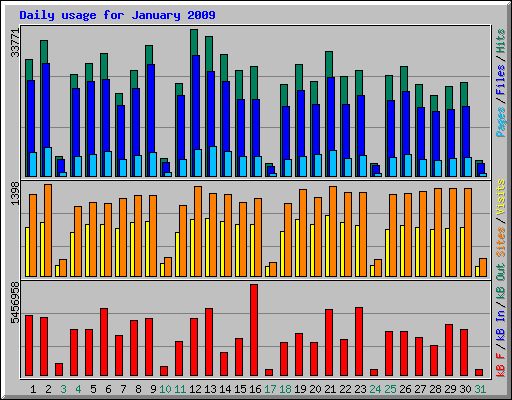Click day 2 on the x-axis
512x400 pixels.
(x=48, y=389)
